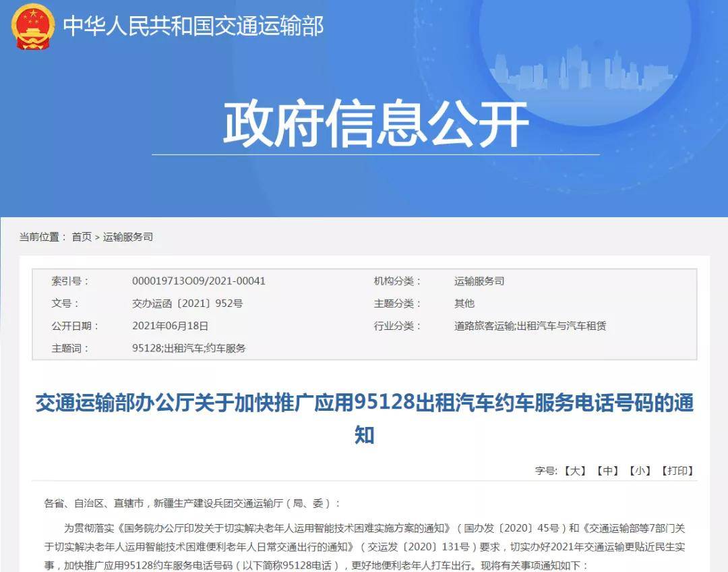
Task: Click the publication date 2021年06月18日
Action: pos(170,326)
